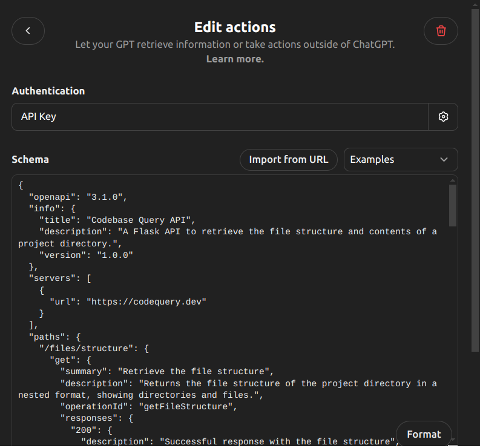Screen dimensions: 480x448
Task: Click the chevron in the Examples dropdown
Action: pyautogui.click(x=444, y=160)
